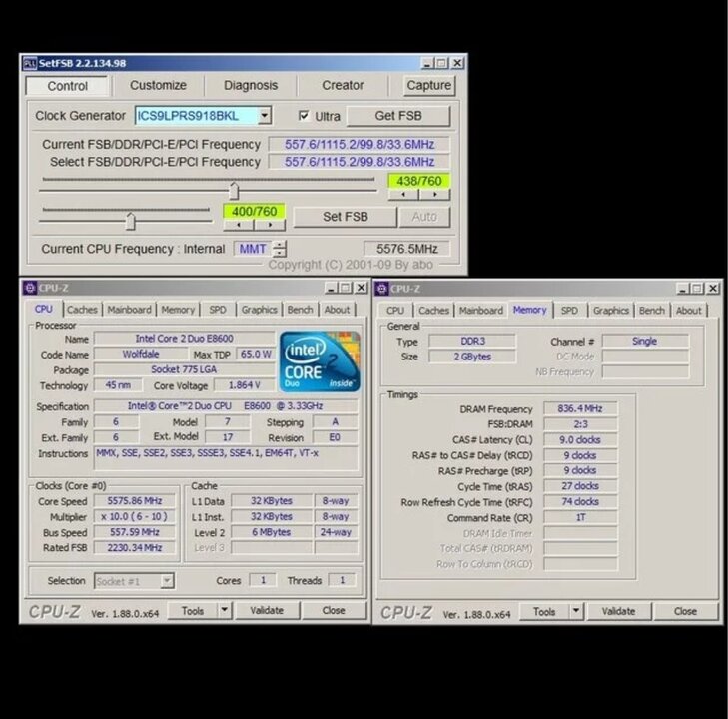The image size is (728, 719).
Task: Click the Get FSB button
Action: [398, 116]
